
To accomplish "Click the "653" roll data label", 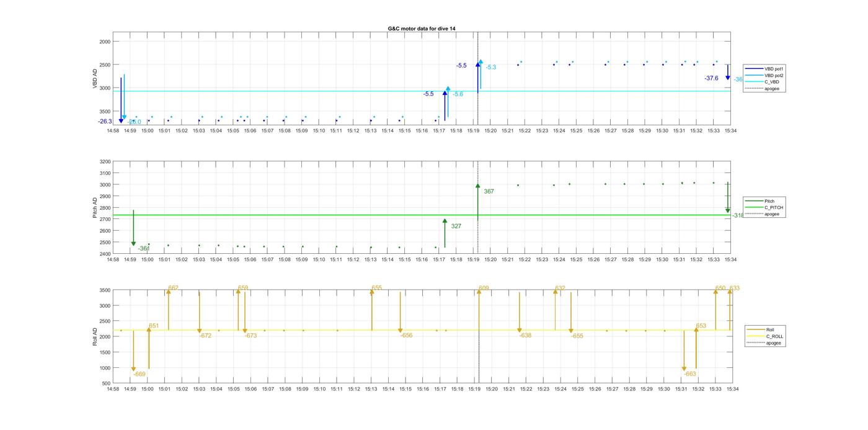I will tap(701, 326).
